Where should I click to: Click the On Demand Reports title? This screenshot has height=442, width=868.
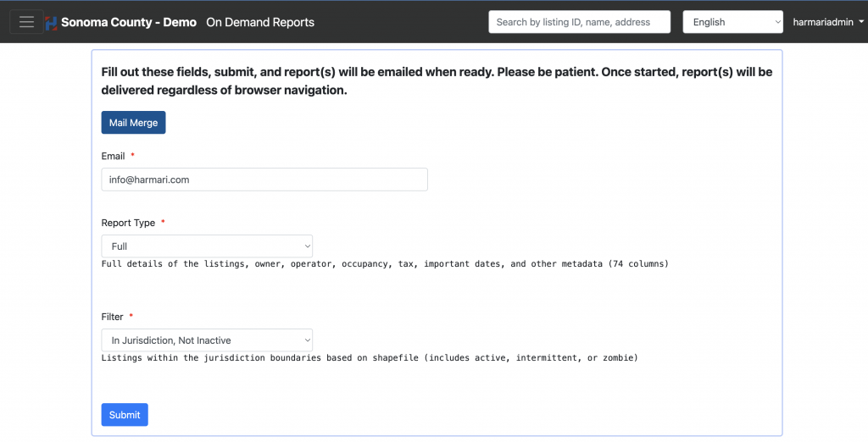pyautogui.click(x=260, y=22)
